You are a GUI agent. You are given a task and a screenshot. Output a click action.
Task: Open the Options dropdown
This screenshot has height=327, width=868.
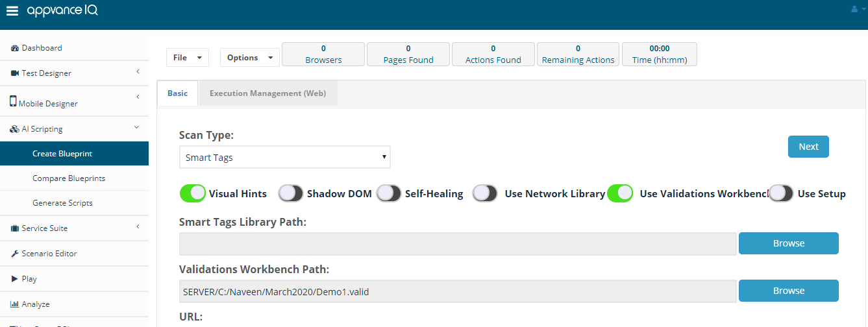250,58
